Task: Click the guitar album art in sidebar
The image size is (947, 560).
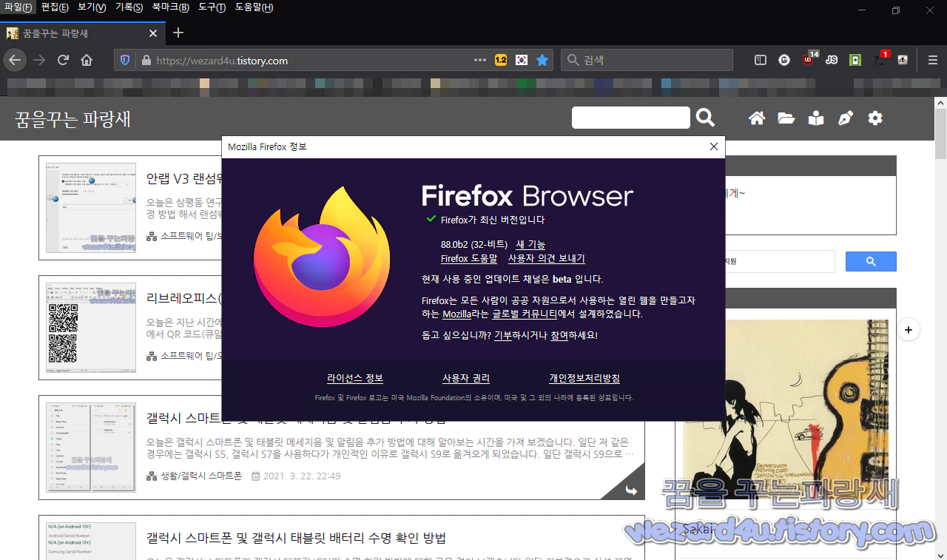Action: coord(786,409)
